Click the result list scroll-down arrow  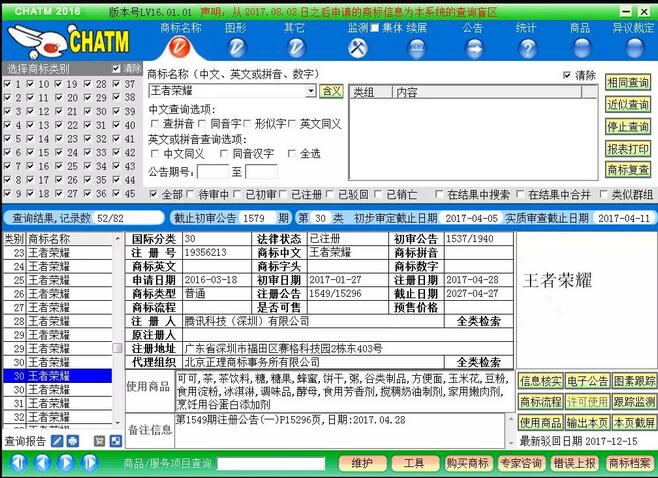click(118, 423)
